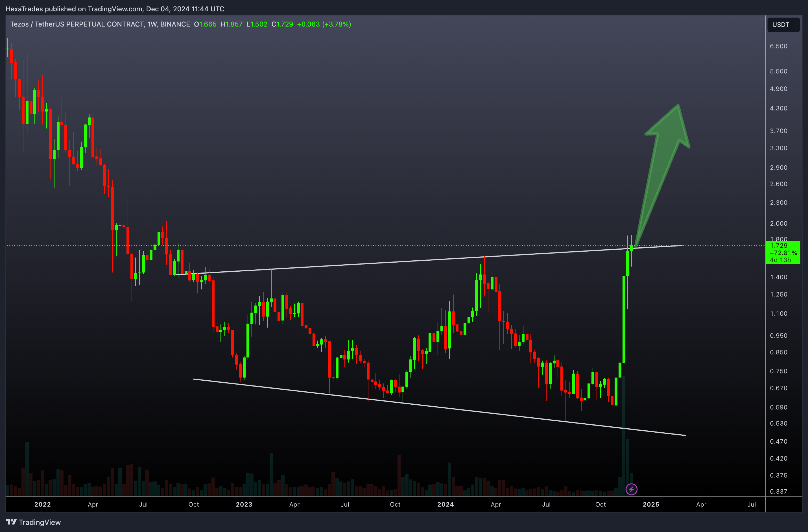Click the purple lightning bolt event icon
Image resolution: width=808 pixels, height=532 pixels.
coord(631,489)
